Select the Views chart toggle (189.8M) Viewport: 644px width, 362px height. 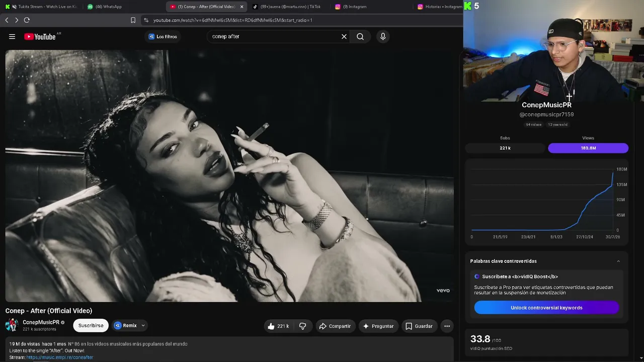point(588,148)
